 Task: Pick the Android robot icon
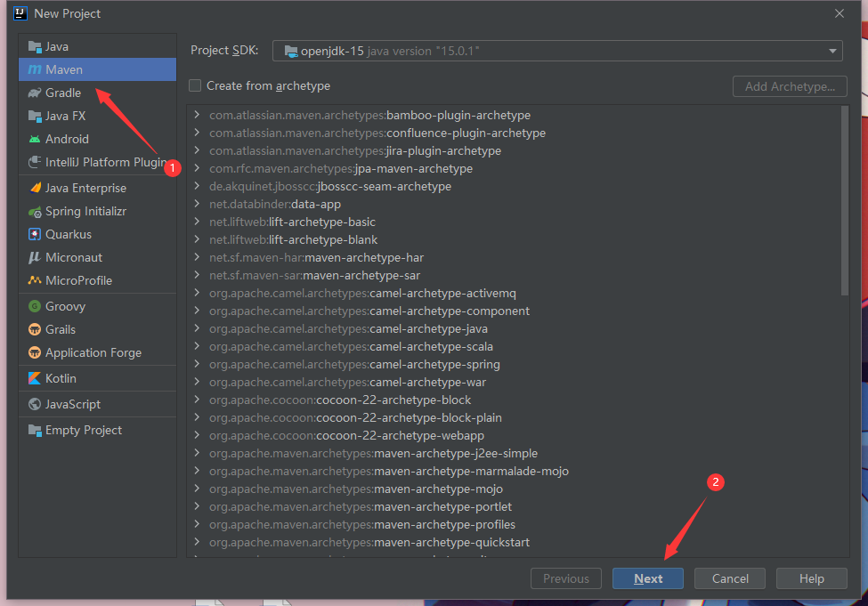point(35,140)
